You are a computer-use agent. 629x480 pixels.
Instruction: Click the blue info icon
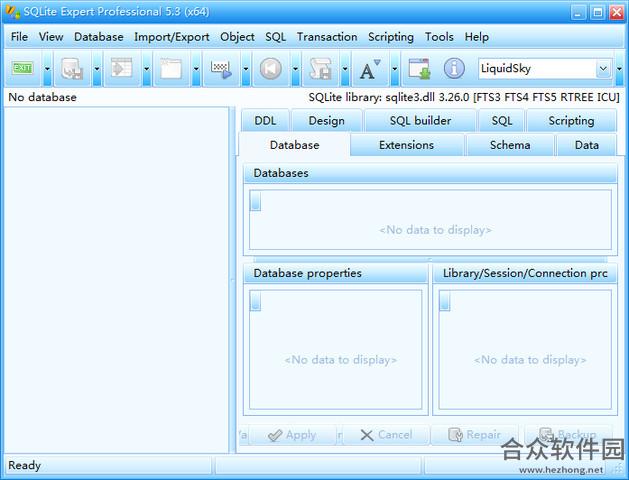pos(454,69)
